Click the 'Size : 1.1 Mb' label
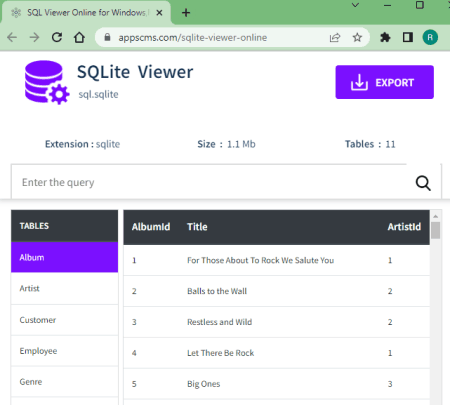 pos(226,144)
